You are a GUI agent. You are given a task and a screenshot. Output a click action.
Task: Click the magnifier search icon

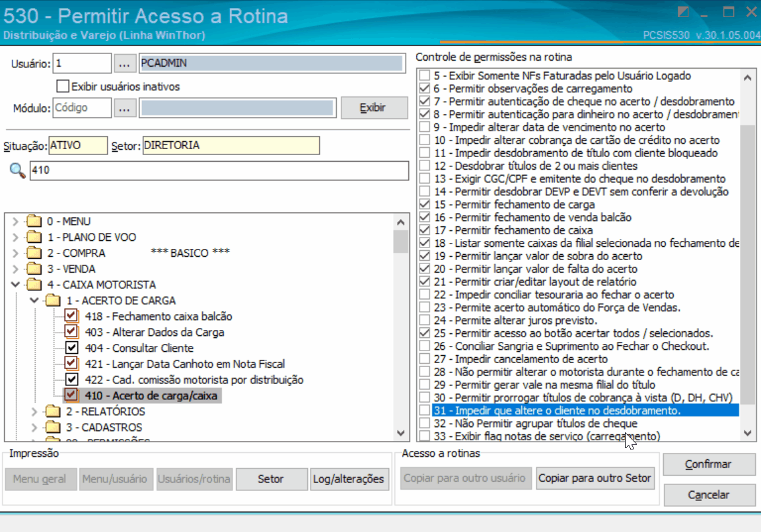[17, 170]
